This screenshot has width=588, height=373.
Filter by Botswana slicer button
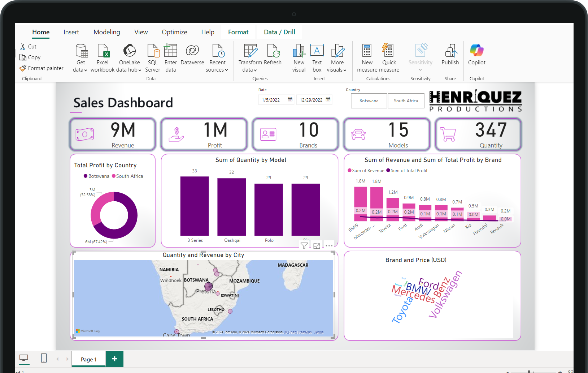pos(369,101)
